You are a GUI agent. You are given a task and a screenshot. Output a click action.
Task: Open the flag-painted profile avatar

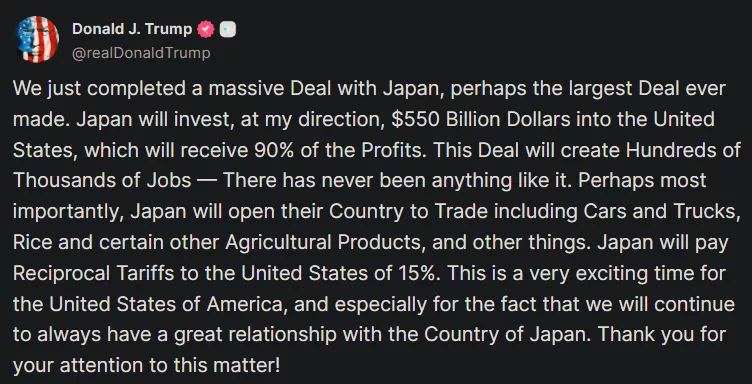click(x=37, y=39)
